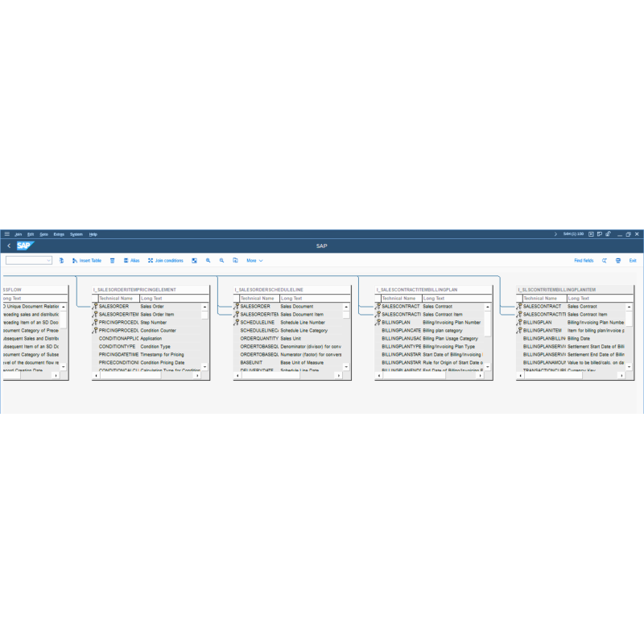
Task: Click the Find fields link
Action: click(583, 260)
